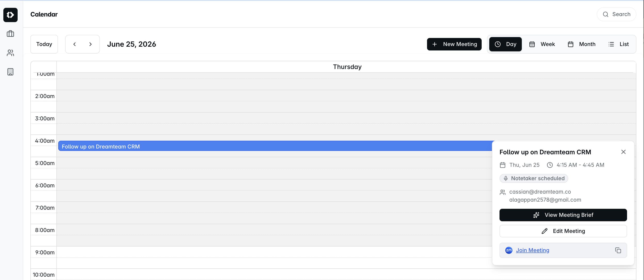Click the Calendar page heading
The image size is (644, 280).
point(44,14)
